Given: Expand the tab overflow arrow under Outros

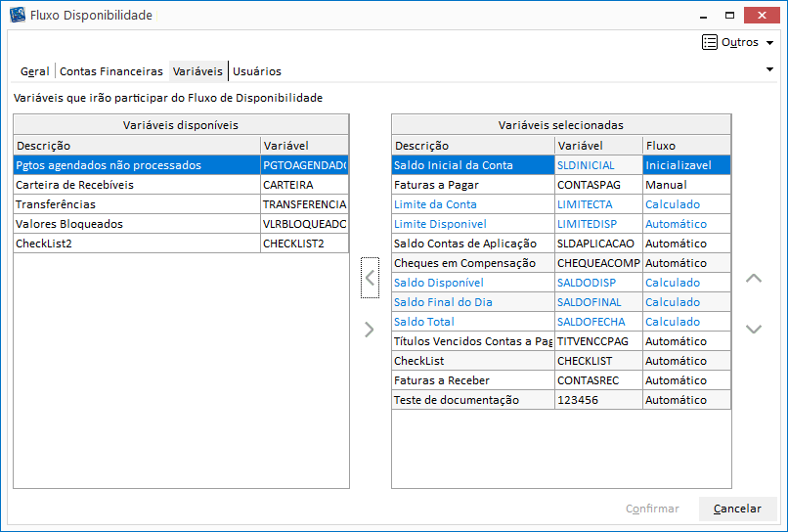Looking at the screenshot, I should coord(769,69).
